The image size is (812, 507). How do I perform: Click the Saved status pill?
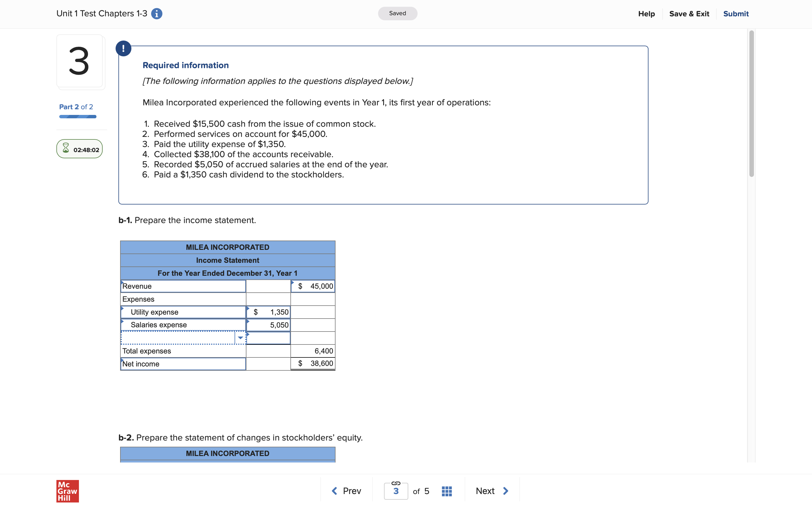[x=397, y=14]
